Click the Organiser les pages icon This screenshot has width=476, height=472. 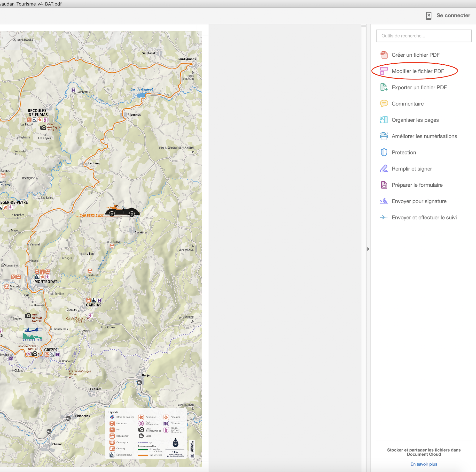pyautogui.click(x=384, y=120)
